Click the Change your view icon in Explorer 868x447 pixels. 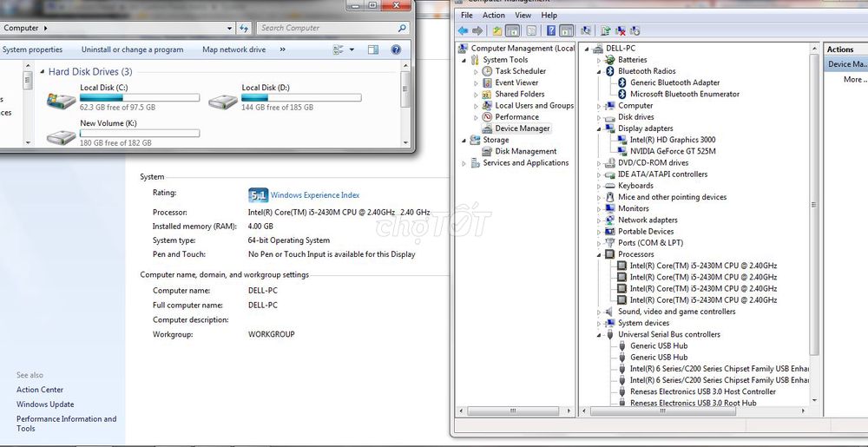coord(339,49)
